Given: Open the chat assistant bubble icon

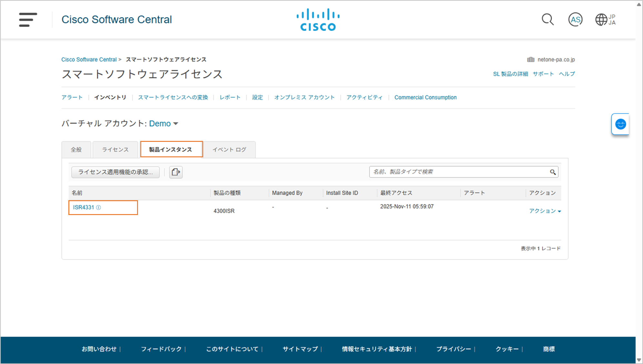Looking at the screenshot, I should point(620,124).
